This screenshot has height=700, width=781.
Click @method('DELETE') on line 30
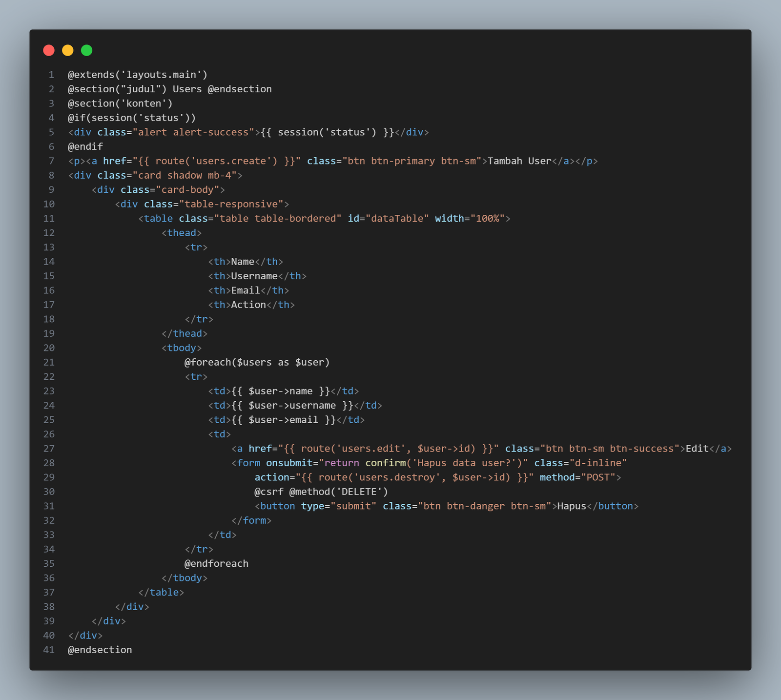click(x=339, y=492)
